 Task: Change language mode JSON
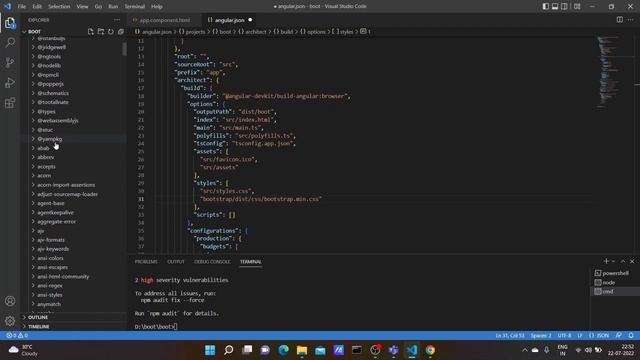coord(600,336)
